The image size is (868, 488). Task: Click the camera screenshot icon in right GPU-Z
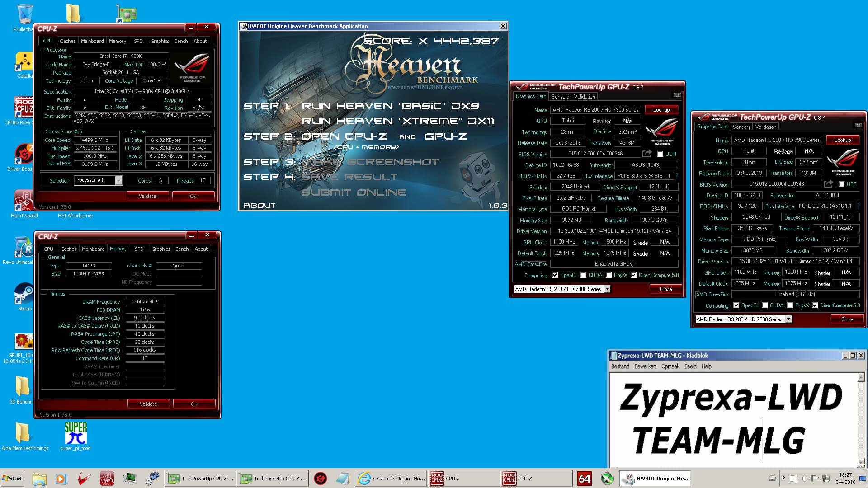point(858,125)
